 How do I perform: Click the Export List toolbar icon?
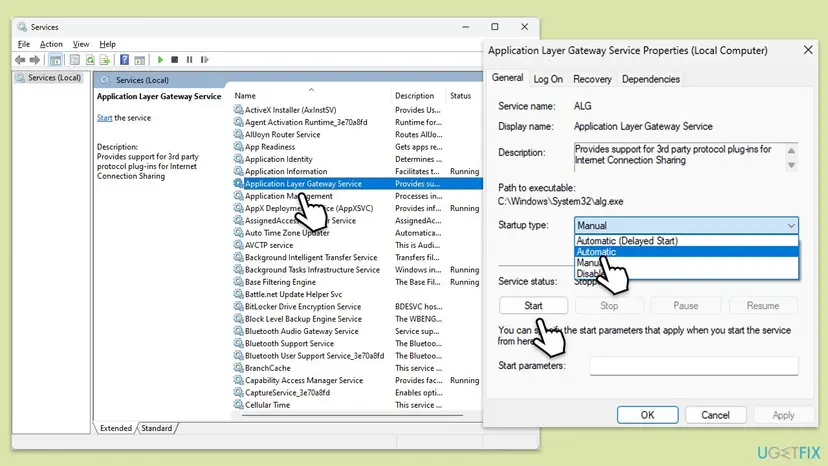[105, 60]
